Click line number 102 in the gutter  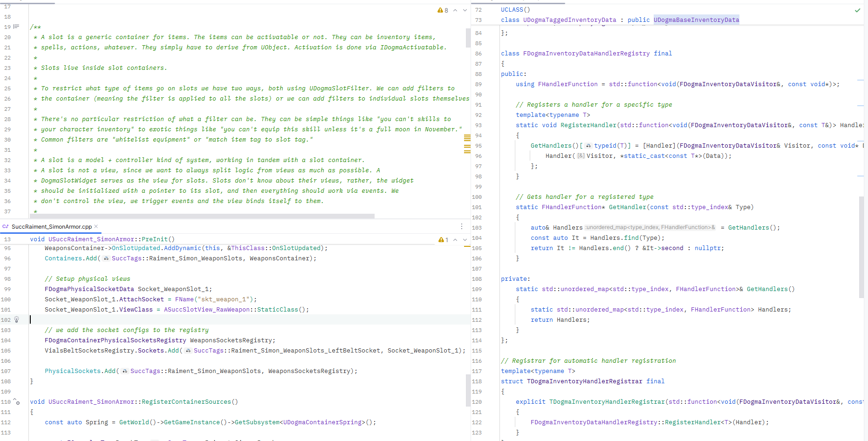pos(6,320)
